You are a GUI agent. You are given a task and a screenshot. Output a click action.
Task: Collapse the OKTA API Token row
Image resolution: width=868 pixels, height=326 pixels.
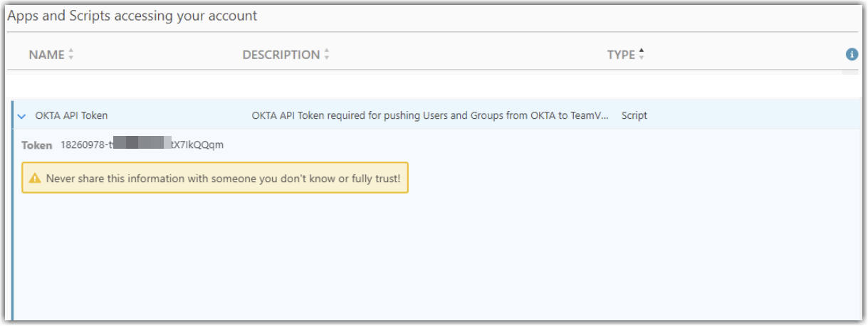click(x=21, y=115)
